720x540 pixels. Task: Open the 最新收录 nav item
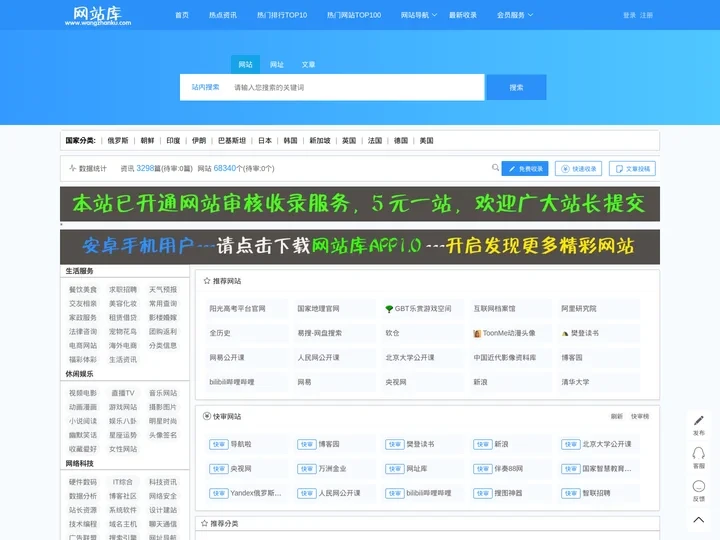pyautogui.click(x=463, y=15)
